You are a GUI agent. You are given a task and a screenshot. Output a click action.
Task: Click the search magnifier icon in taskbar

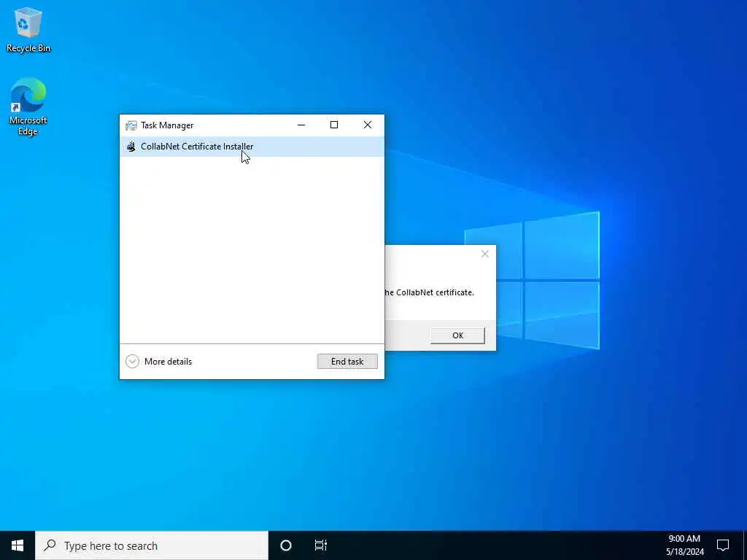(x=50, y=545)
